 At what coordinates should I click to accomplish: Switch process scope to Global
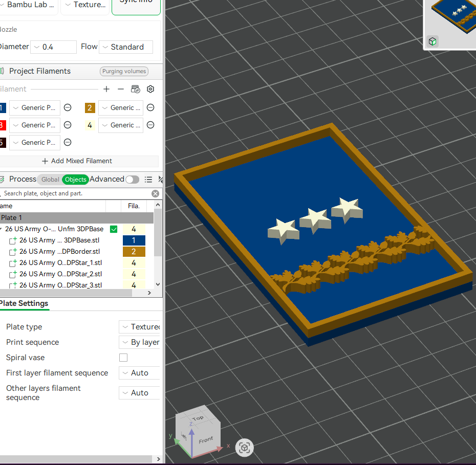50,179
